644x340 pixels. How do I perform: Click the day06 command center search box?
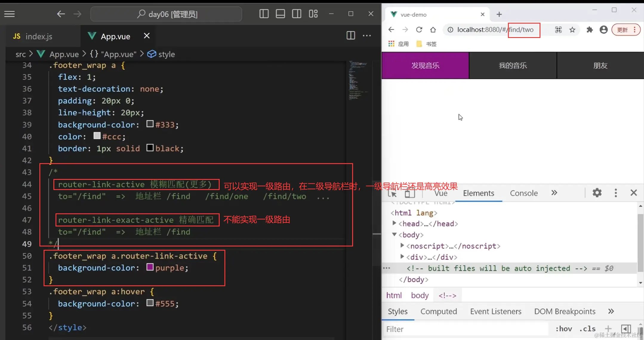tap(166, 14)
